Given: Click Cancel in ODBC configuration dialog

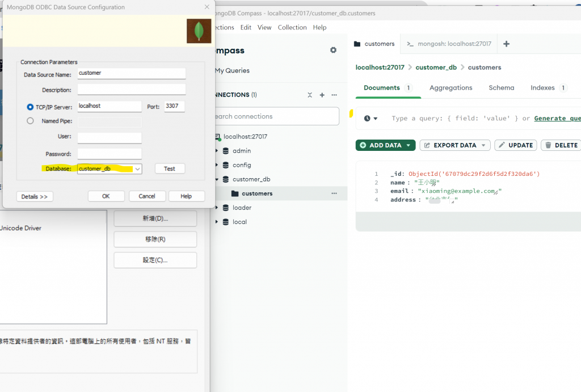Looking at the screenshot, I should (147, 196).
